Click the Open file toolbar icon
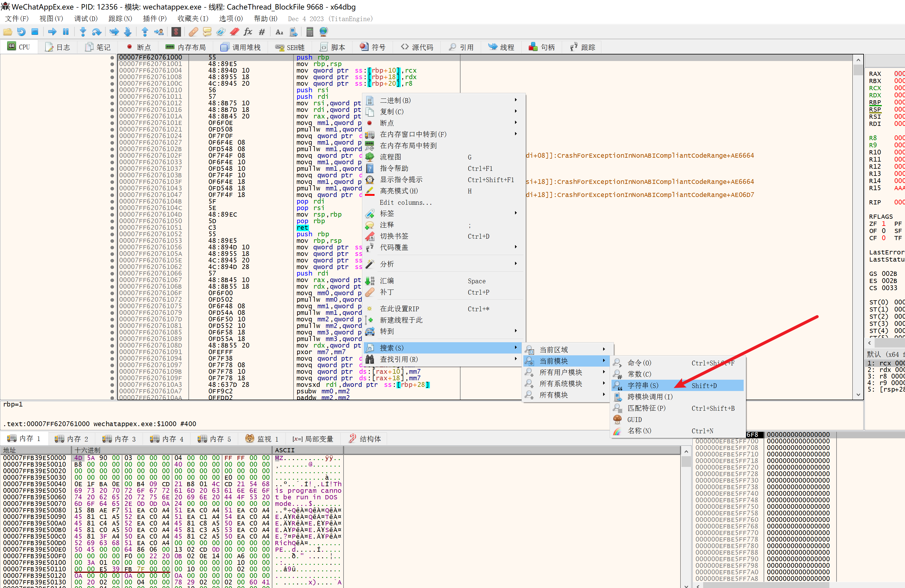The height and width of the screenshot is (588, 905). (7, 32)
